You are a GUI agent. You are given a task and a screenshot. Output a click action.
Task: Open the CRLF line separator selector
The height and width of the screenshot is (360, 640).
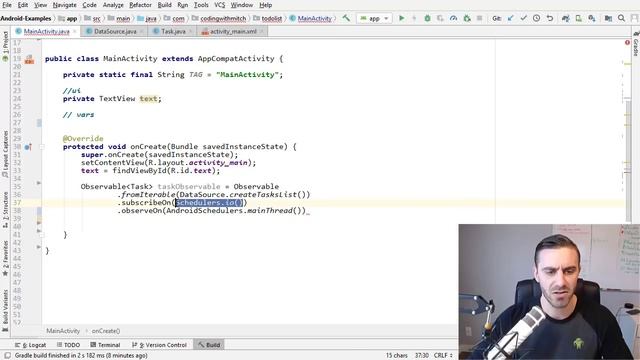(443, 356)
